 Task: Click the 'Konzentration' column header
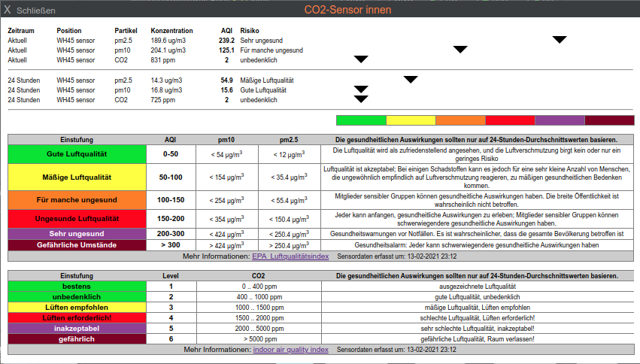(x=171, y=31)
